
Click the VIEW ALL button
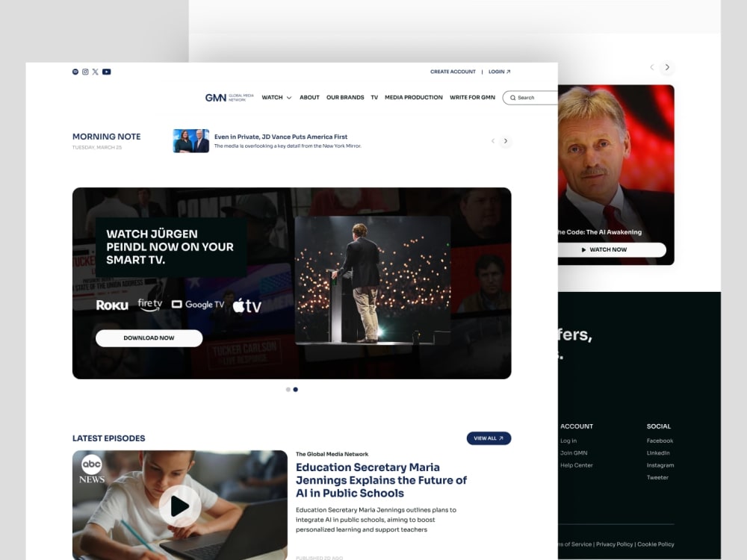pos(489,438)
